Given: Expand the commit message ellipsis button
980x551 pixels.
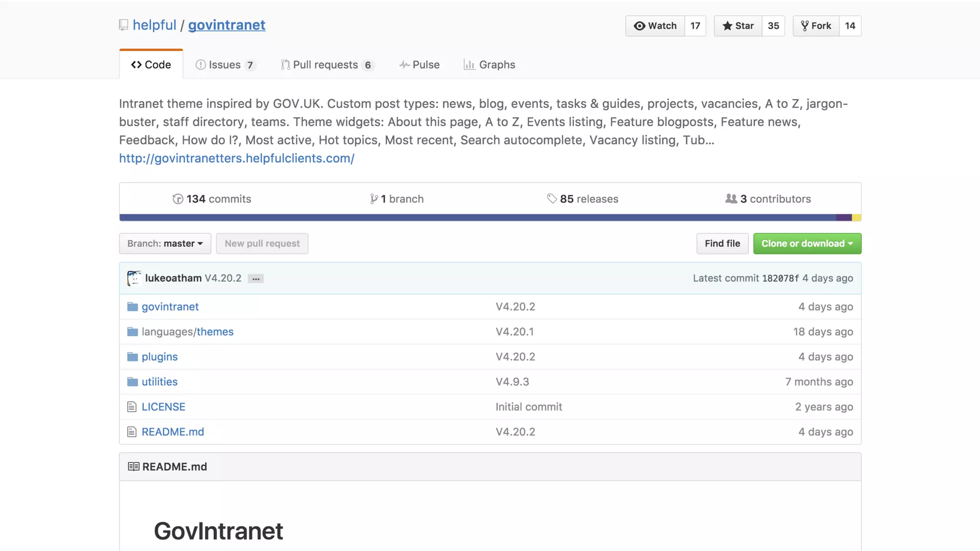Looking at the screenshot, I should pyautogui.click(x=256, y=279).
